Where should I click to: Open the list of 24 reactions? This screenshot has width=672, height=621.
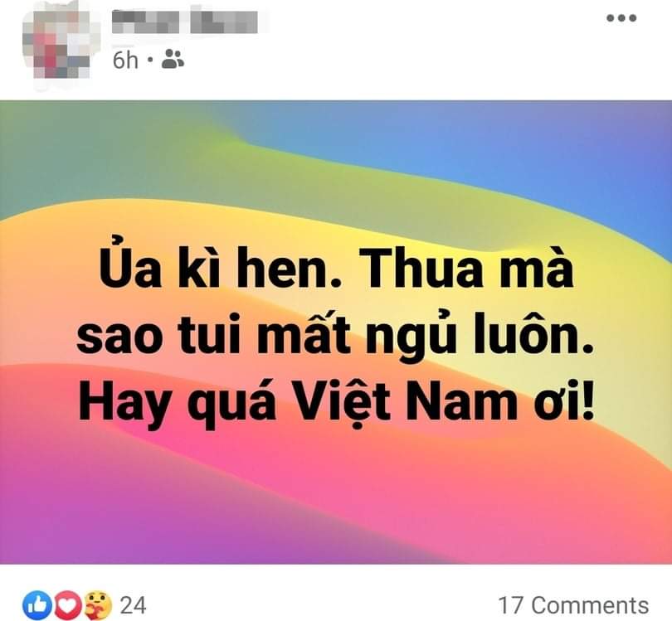pos(133,605)
